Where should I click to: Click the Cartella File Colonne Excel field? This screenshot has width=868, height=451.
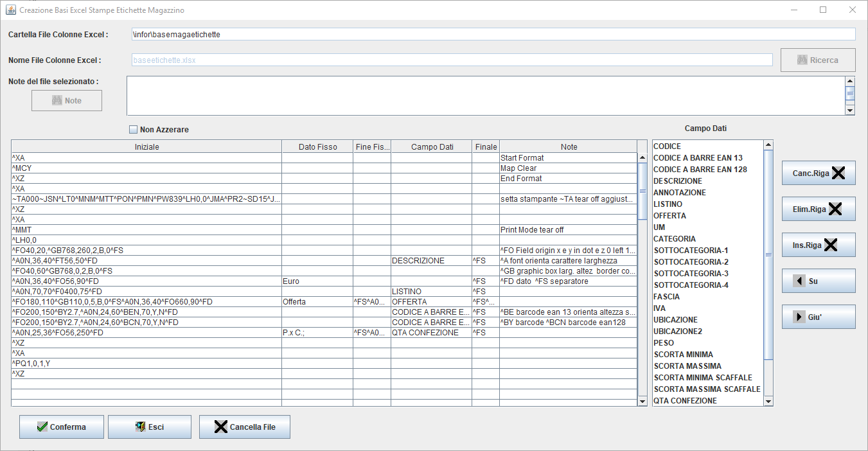click(492, 34)
